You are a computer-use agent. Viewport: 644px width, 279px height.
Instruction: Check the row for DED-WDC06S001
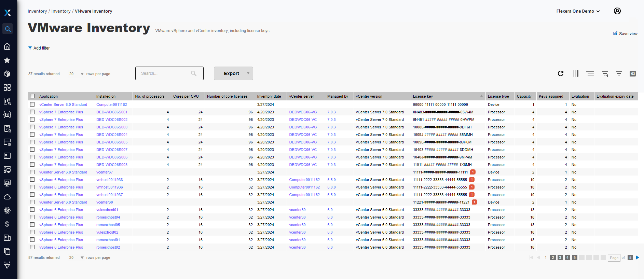pos(32,112)
